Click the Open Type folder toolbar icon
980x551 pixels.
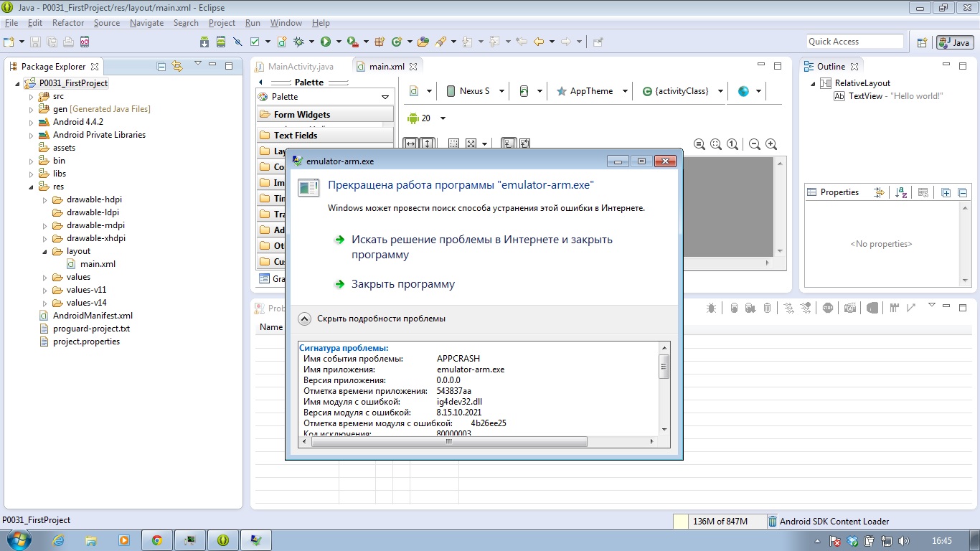click(423, 42)
